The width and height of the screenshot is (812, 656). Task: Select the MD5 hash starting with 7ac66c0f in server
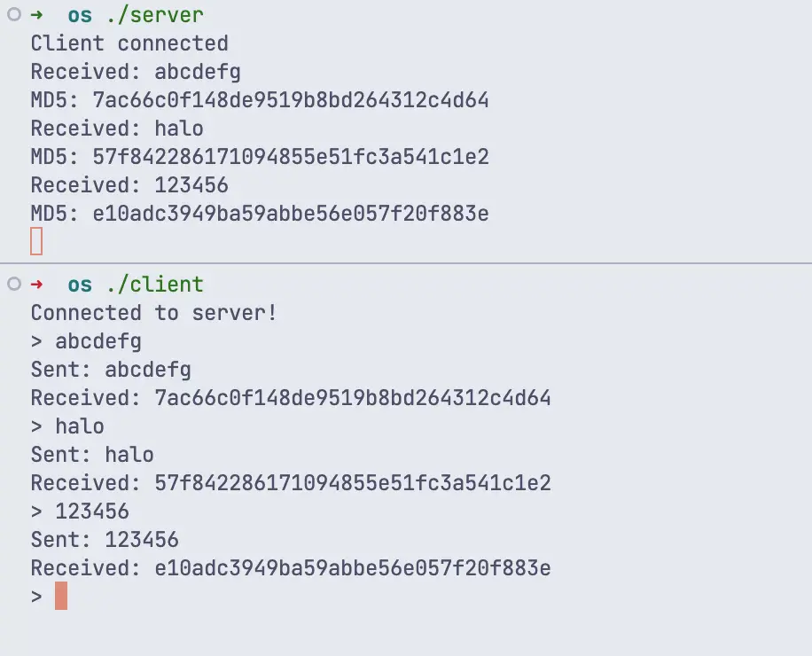tap(291, 100)
